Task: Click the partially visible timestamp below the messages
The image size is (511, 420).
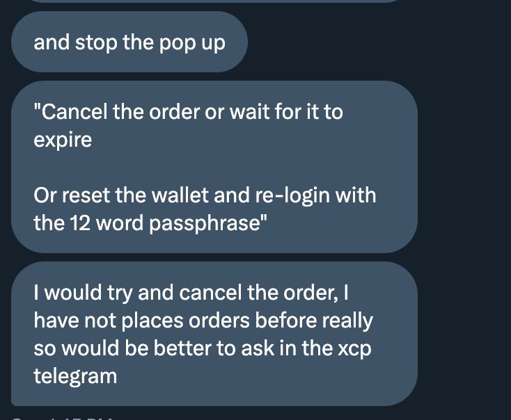Action: [62, 417]
